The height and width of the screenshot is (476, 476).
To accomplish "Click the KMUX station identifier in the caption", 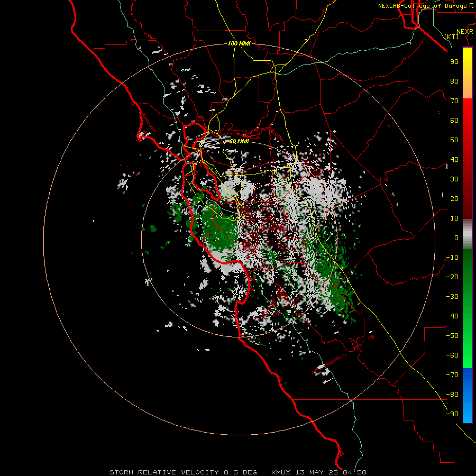I will pos(280,472).
